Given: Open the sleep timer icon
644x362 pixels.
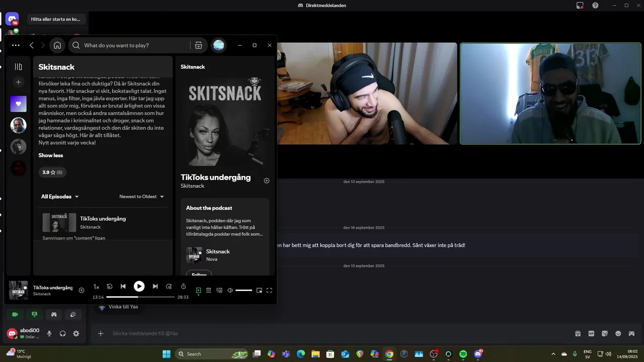Looking at the screenshot, I should [x=183, y=287].
